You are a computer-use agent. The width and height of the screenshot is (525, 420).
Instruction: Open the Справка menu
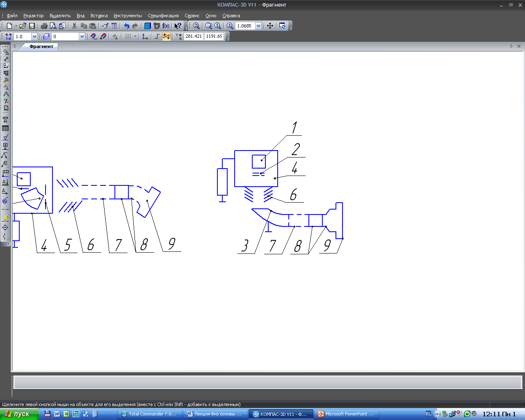click(231, 16)
